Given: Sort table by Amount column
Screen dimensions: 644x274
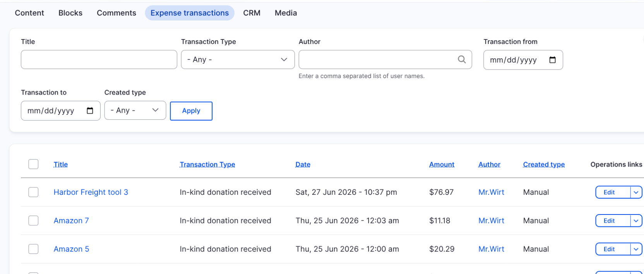Looking at the screenshot, I should [x=442, y=165].
